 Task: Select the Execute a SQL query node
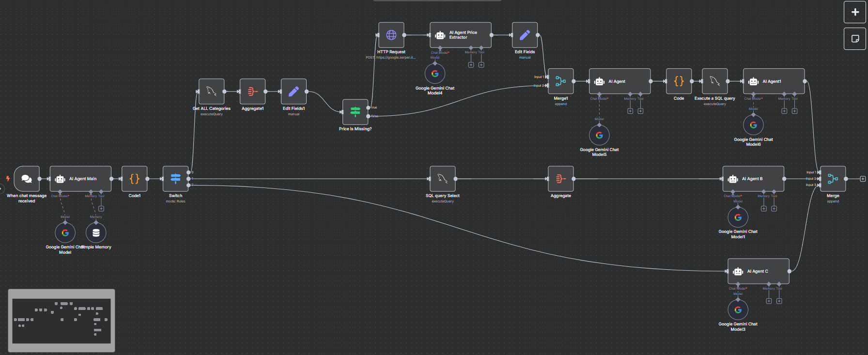[x=715, y=81]
